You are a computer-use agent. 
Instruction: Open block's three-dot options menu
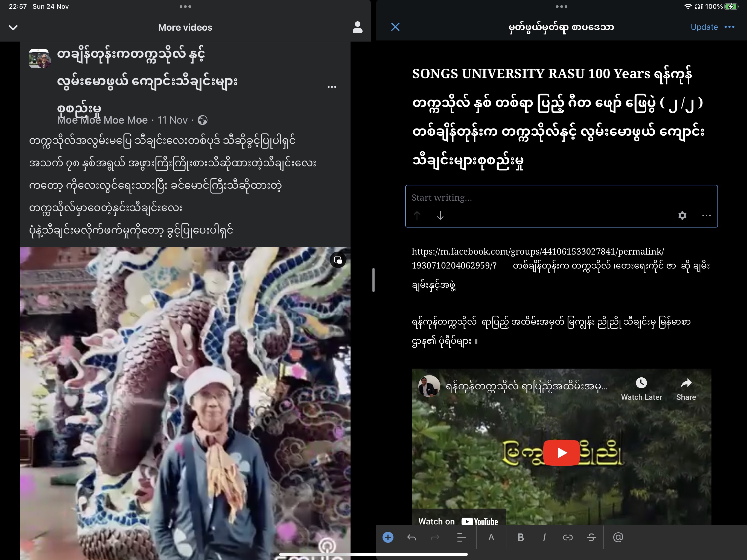point(706,215)
